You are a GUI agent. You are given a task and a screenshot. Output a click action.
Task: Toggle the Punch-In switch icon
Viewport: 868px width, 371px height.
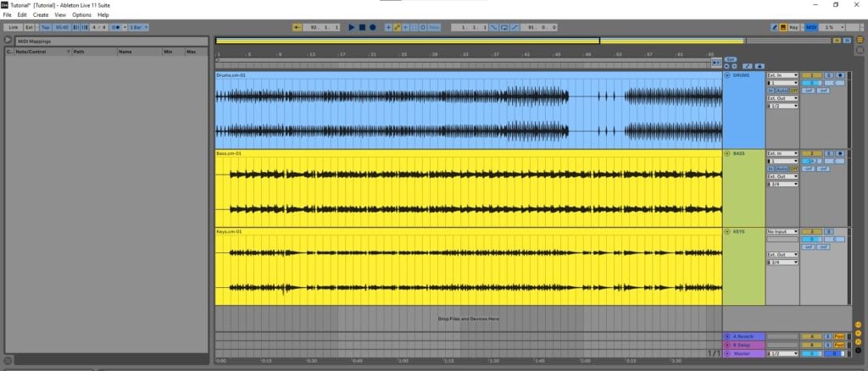(494, 27)
